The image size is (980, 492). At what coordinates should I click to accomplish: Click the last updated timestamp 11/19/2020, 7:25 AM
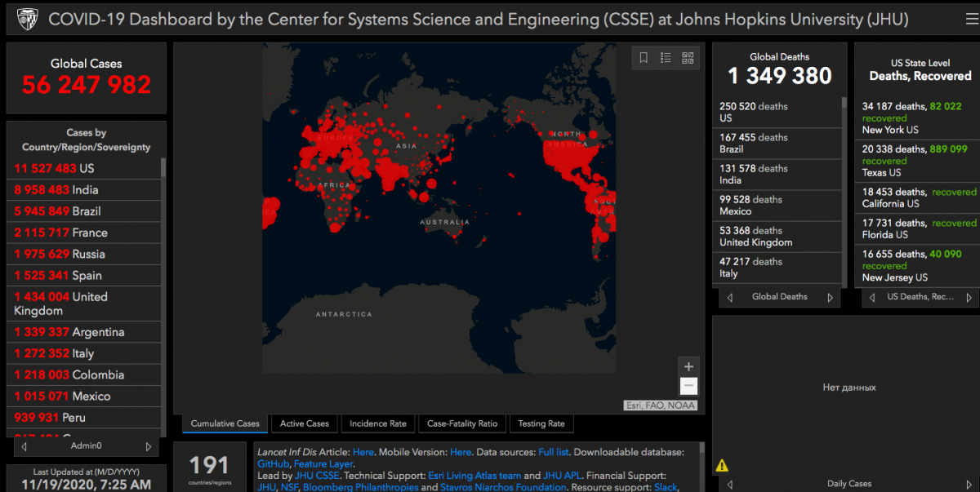(86, 485)
